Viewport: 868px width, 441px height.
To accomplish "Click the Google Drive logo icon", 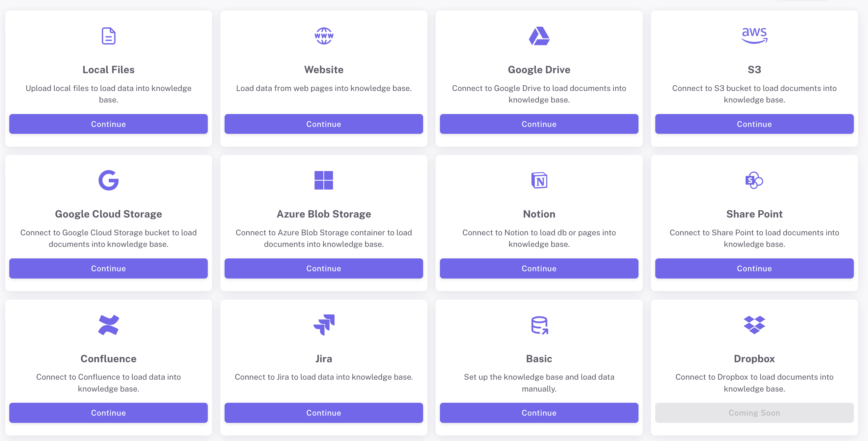I will 539,36.
